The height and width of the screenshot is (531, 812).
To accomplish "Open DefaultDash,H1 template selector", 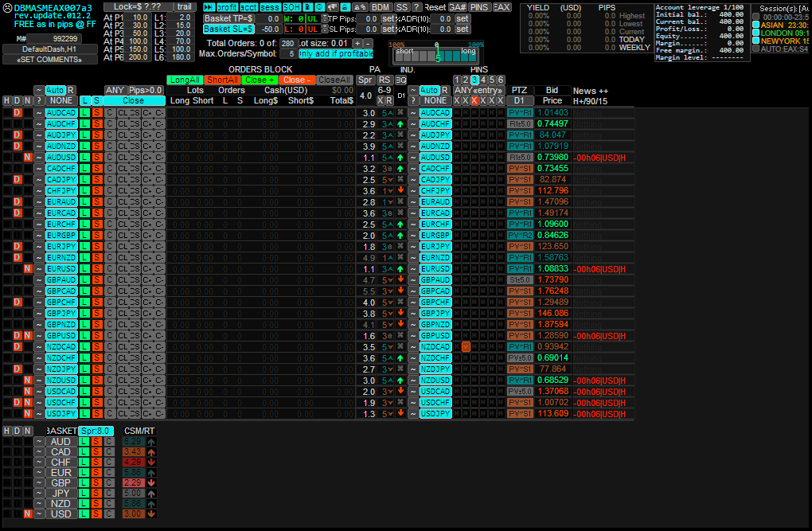I will (49, 49).
